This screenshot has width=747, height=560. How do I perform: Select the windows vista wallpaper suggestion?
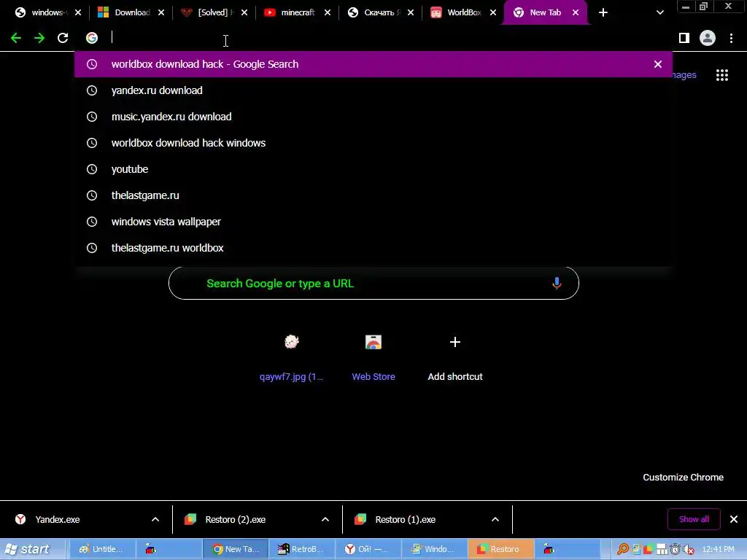(373, 222)
